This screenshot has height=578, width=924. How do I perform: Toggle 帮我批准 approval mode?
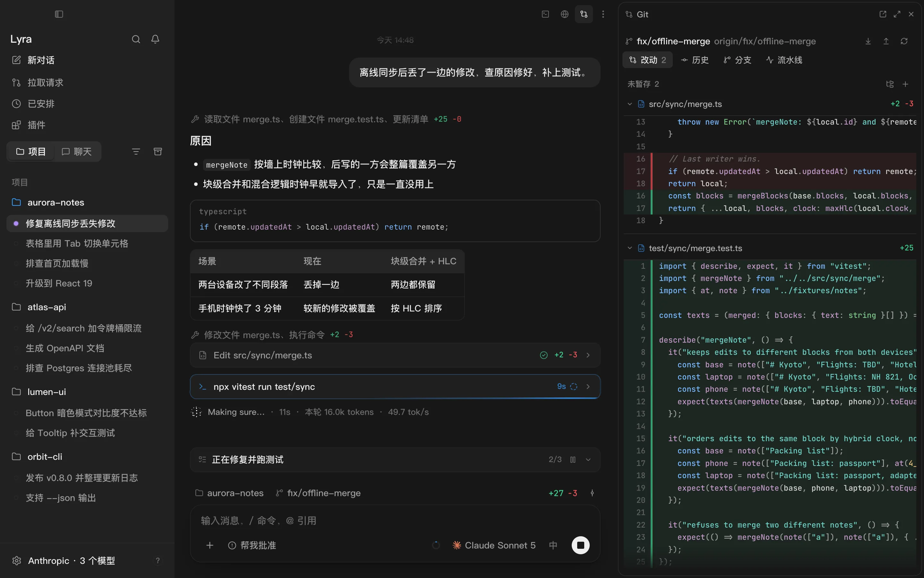(x=252, y=545)
